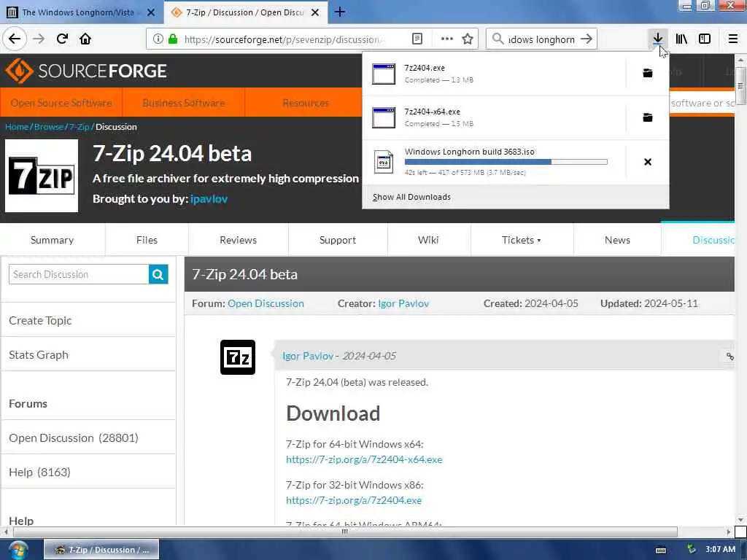Go to Open Discussion forum link
Screen dimensions: 747x560
[x=266, y=303]
